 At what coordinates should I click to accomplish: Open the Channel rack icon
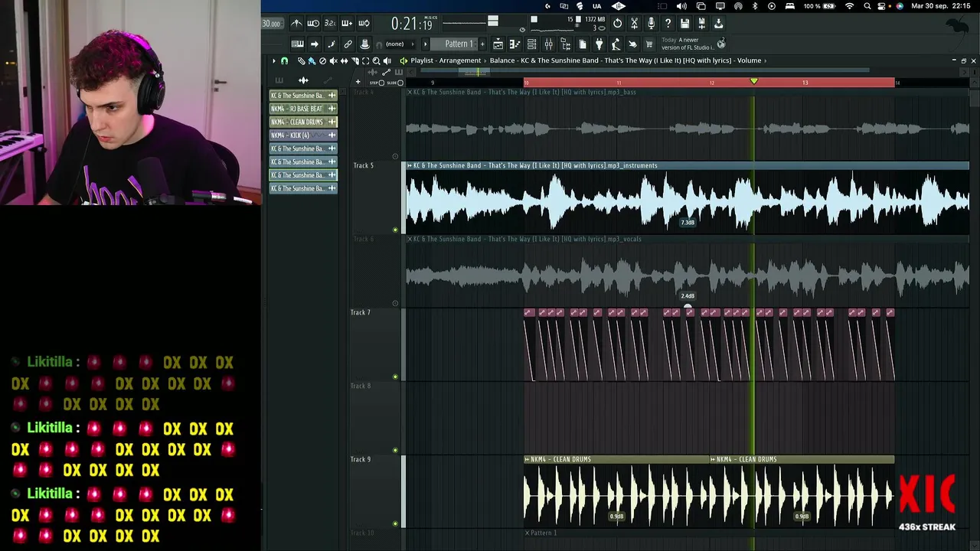[x=531, y=44]
